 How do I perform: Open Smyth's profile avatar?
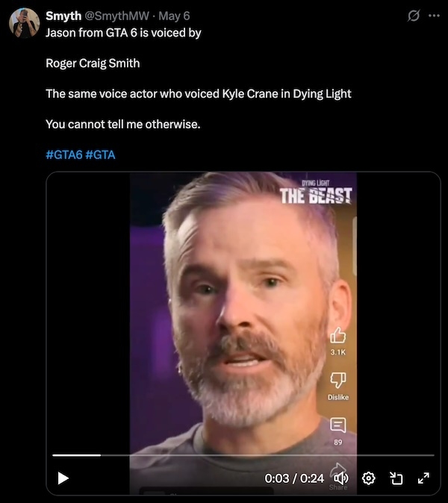[x=24, y=23]
